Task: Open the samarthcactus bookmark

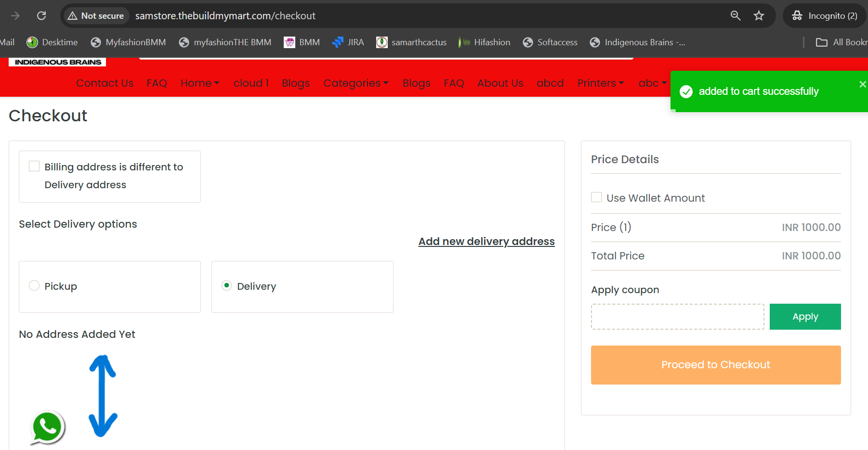Action: [411, 42]
